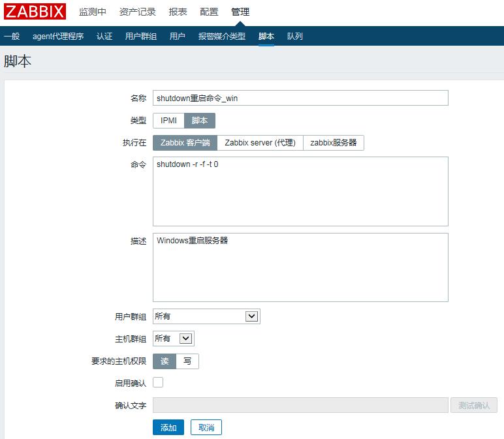Click the 名称 name input field

pyautogui.click(x=300, y=98)
